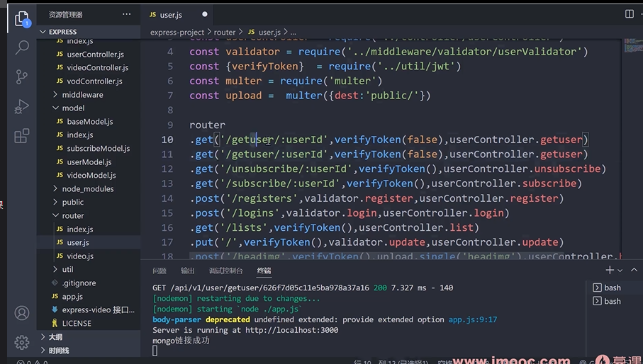Click verifyToken on line 5
The height and width of the screenshot is (364, 643).
click(x=265, y=66)
